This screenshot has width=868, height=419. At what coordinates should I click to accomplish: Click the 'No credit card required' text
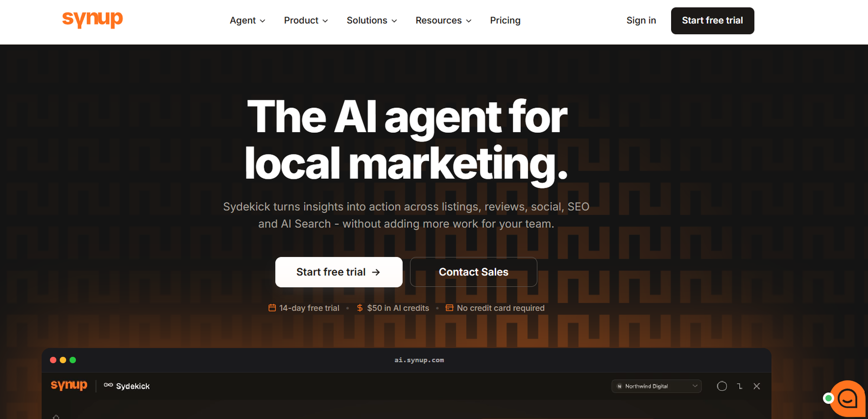(501, 308)
